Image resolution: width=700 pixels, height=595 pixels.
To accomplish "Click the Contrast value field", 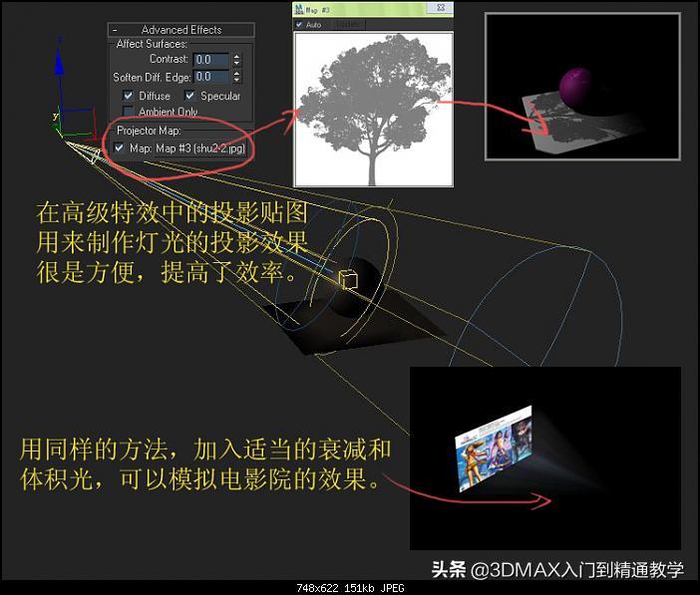I will (x=211, y=60).
